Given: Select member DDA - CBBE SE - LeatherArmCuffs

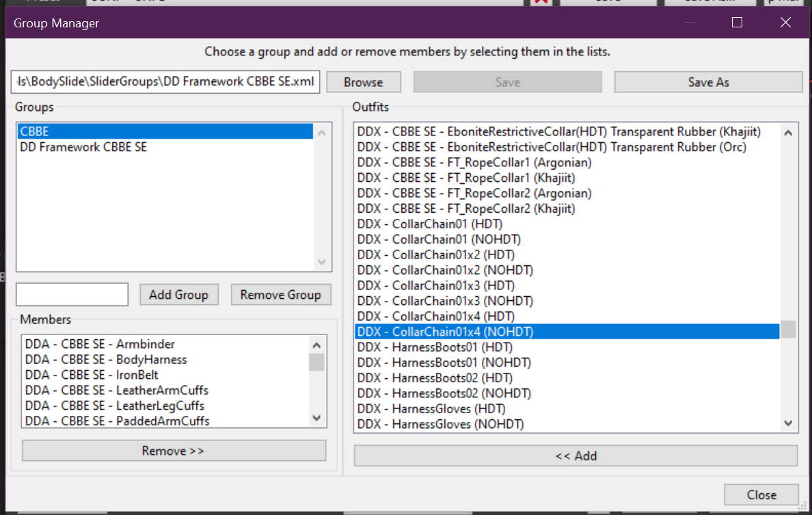Looking at the screenshot, I should pos(165,390).
